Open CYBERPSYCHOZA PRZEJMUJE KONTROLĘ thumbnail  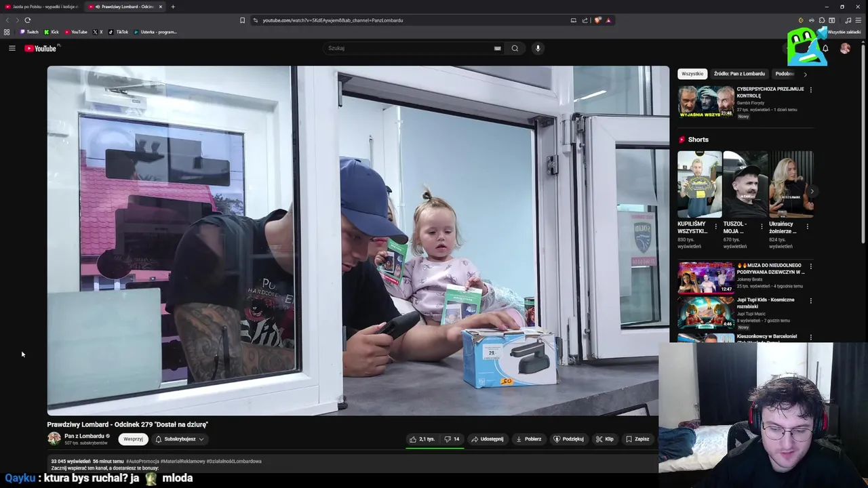[706, 102]
